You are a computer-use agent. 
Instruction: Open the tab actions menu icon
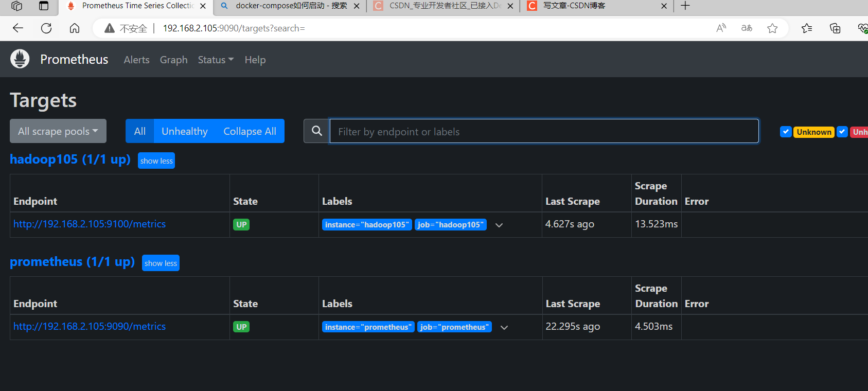[x=44, y=6]
